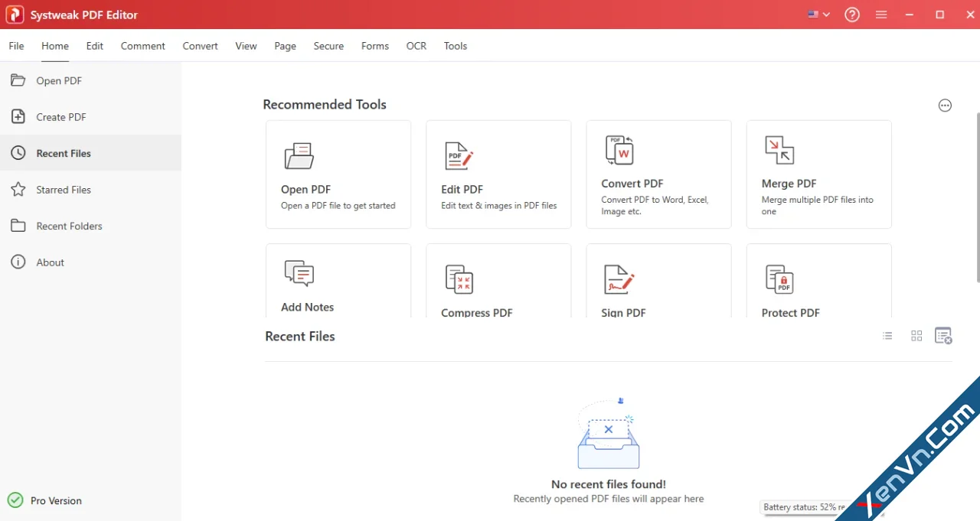The image size is (980, 521).
Task: Click the Sign PDF card icon
Action: click(619, 279)
